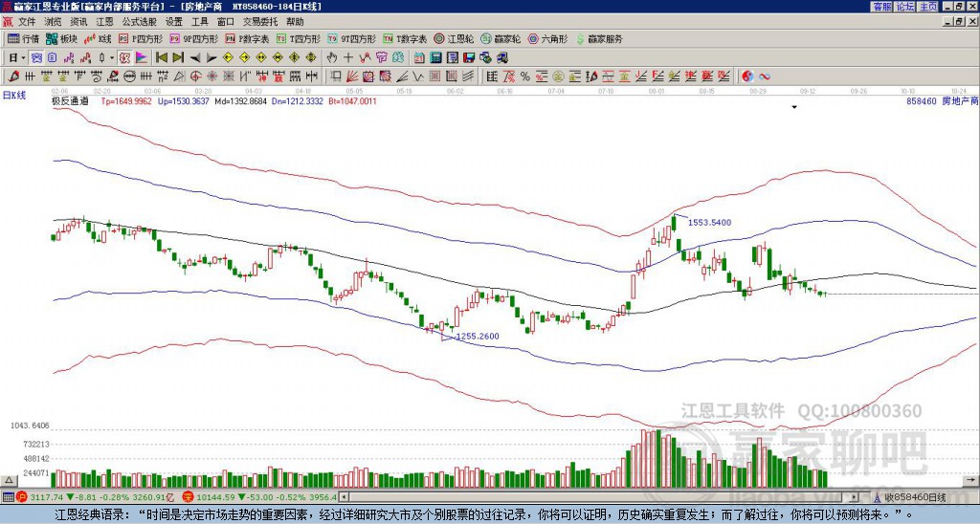
Task: Open the 赢家轮 wheel tool
Action: [x=501, y=38]
